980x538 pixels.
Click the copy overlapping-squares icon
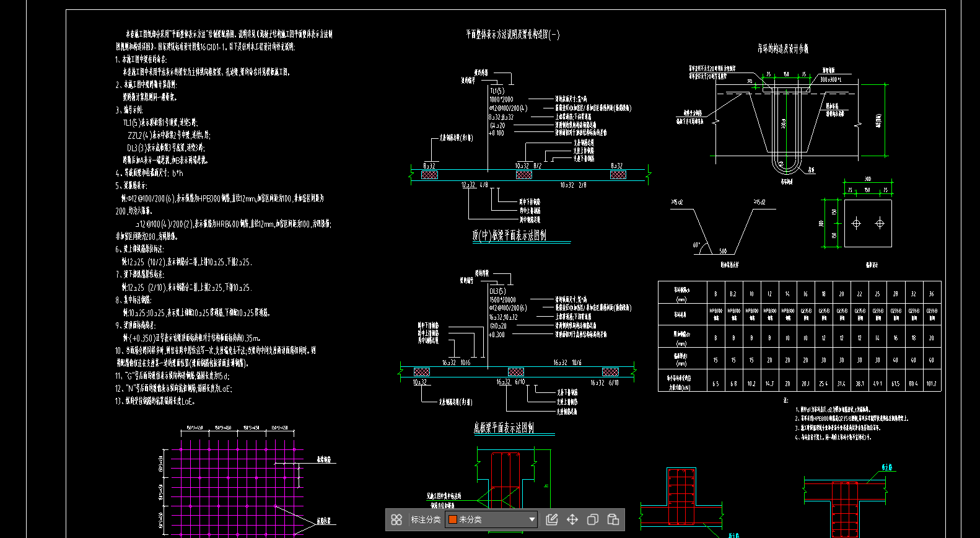593,519
